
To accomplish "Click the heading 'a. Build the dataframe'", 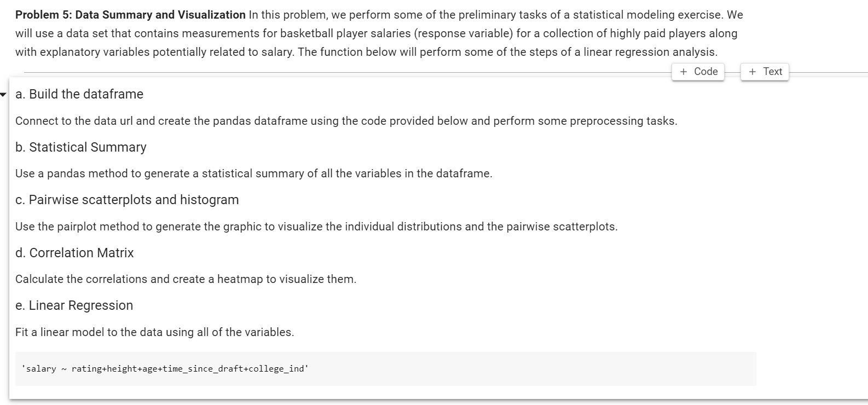I will point(78,94).
